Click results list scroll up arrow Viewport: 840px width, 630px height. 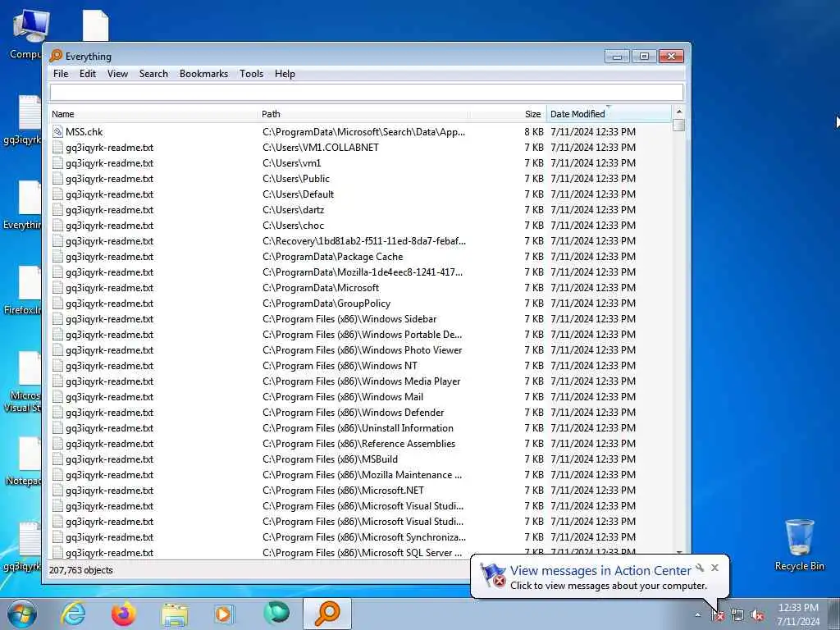click(x=678, y=112)
